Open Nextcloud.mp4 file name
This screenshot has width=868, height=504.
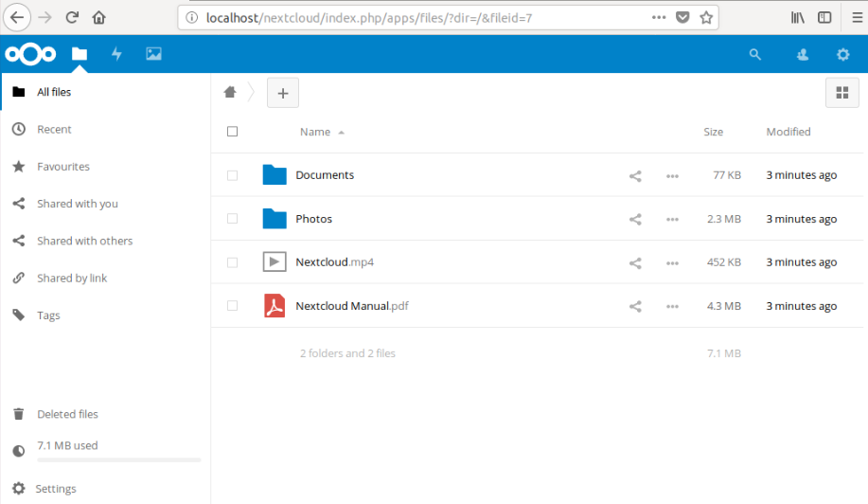coord(334,262)
